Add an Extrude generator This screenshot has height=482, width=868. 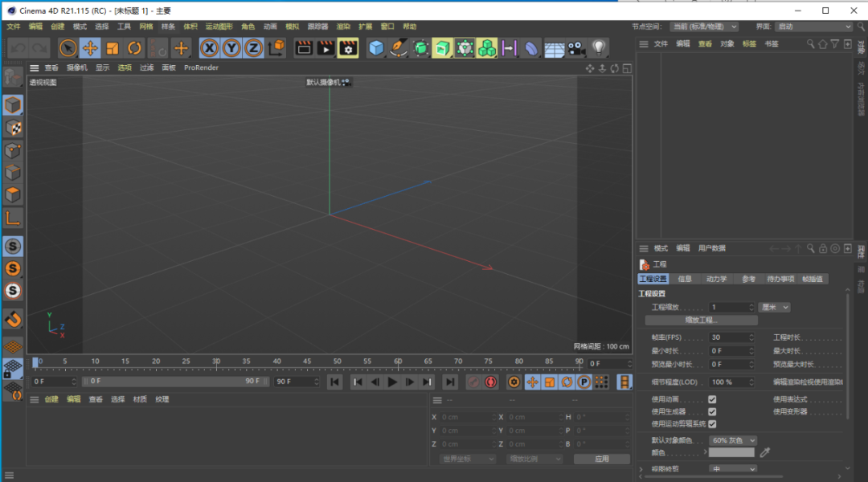coord(442,48)
